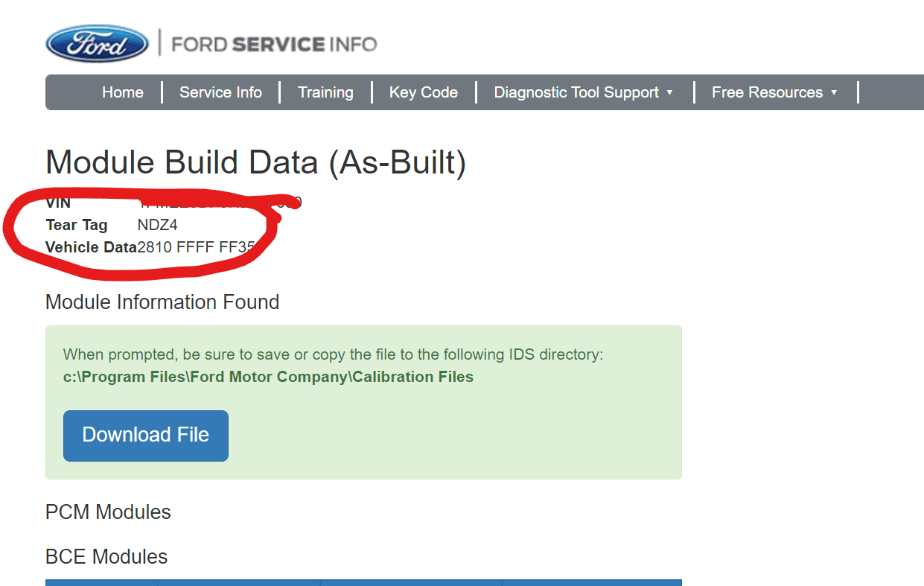The width and height of the screenshot is (924, 586).
Task: Click the partially hidden VIN value
Action: (220, 203)
